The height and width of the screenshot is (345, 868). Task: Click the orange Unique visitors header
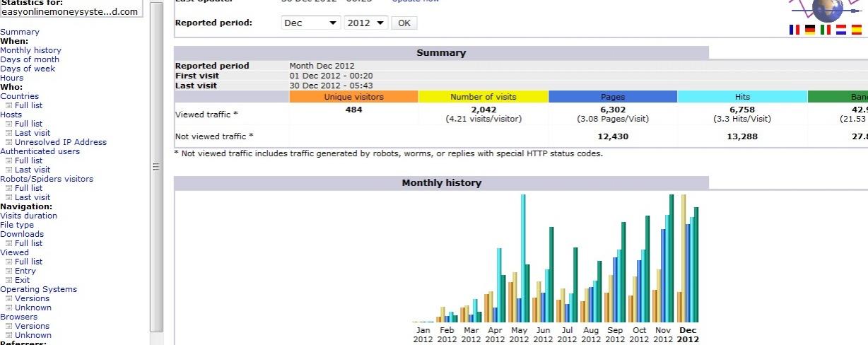[x=353, y=97]
